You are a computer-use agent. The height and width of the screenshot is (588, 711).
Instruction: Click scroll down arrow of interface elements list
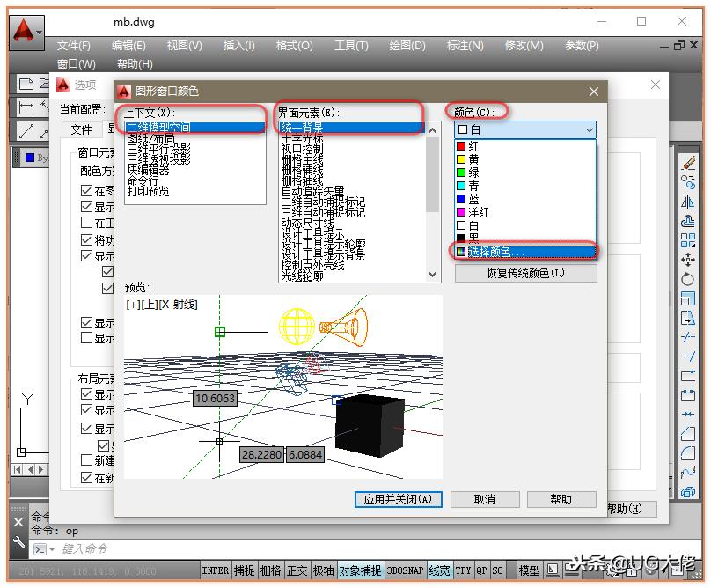[x=433, y=274]
